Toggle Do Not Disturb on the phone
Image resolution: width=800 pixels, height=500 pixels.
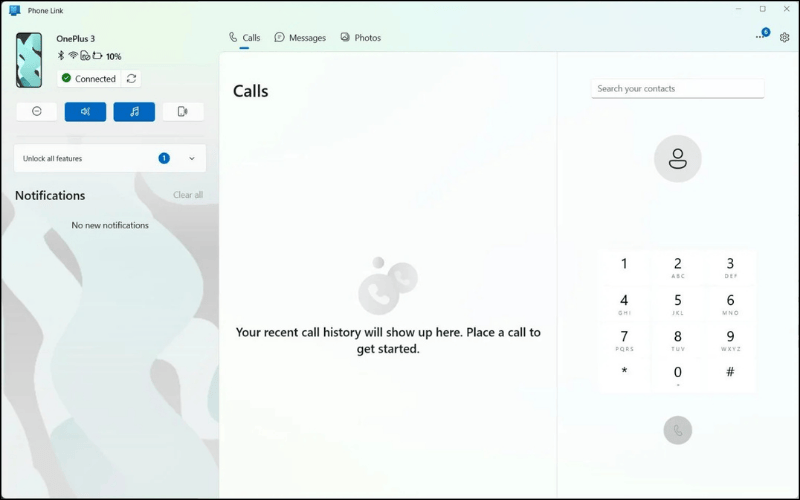(37, 112)
